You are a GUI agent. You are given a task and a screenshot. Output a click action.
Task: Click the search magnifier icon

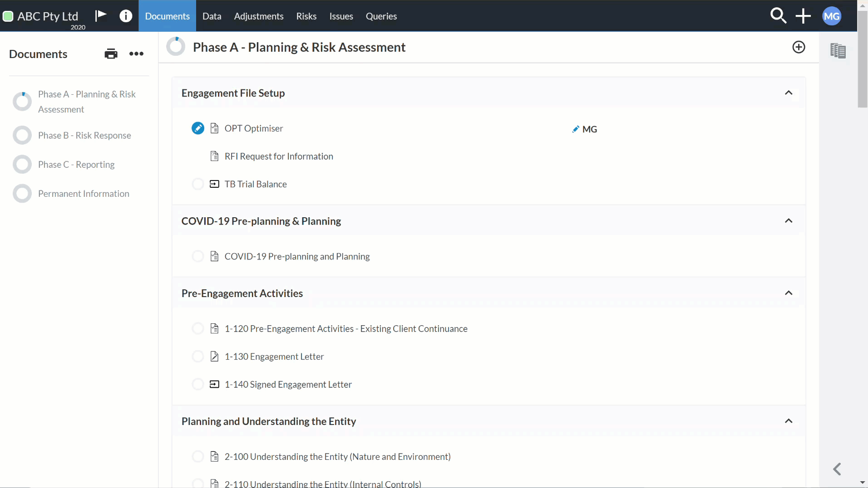pos(778,16)
